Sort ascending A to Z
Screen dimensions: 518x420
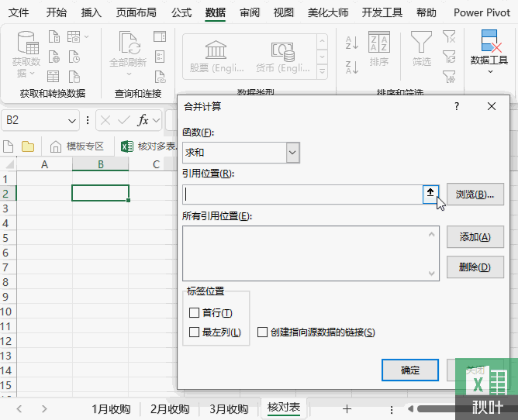pyautogui.click(x=352, y=43)
